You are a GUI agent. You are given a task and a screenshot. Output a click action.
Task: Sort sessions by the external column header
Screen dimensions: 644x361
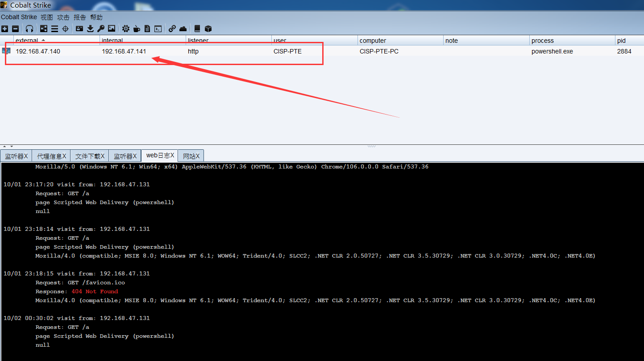click(x=57, y=40)
